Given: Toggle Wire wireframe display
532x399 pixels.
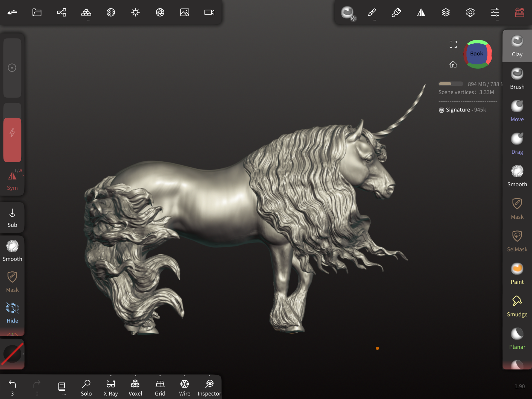Looking at the screenshot, I should point(185,387).
